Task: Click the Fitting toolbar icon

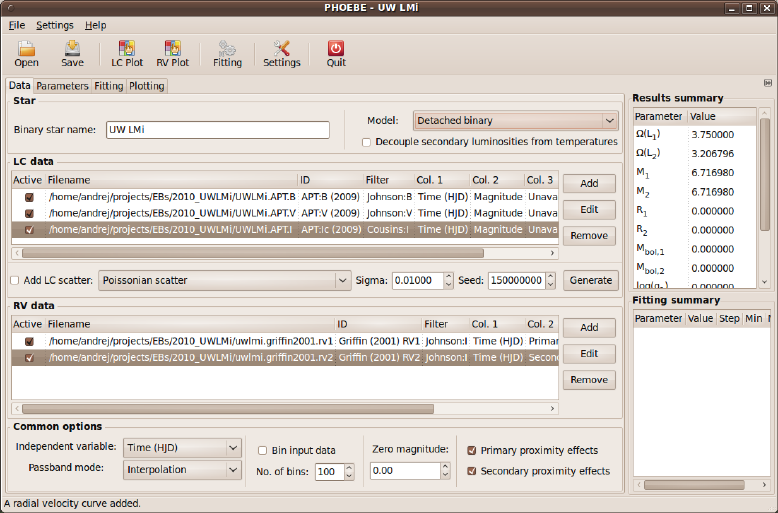Action: tap(227, 53)
